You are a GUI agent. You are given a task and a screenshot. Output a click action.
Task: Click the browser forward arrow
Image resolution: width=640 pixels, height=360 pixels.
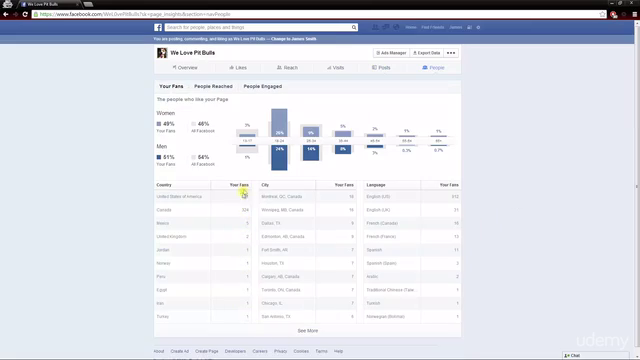[x=16, y=14]
